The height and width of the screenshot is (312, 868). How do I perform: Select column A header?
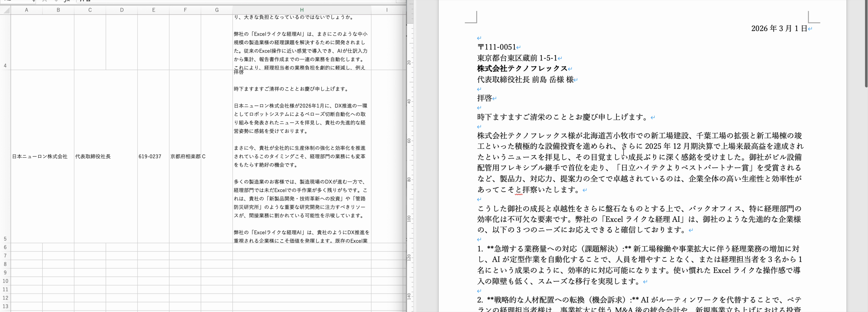(26, 10)
